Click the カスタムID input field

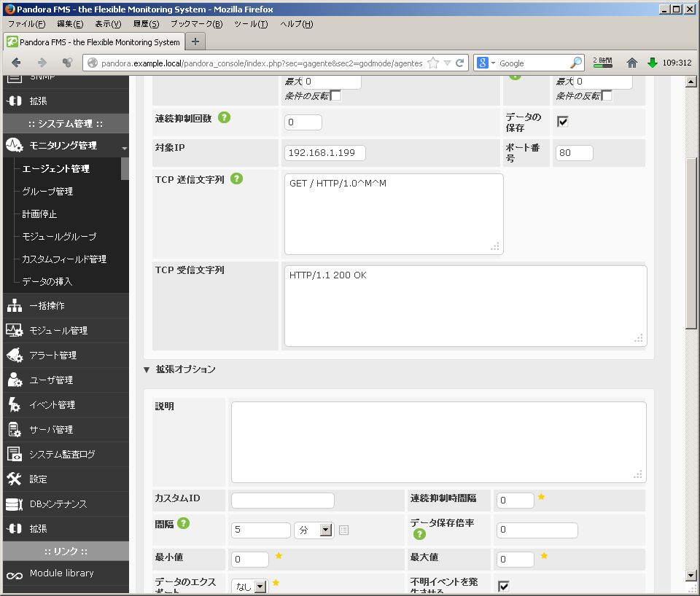[283, 501]
